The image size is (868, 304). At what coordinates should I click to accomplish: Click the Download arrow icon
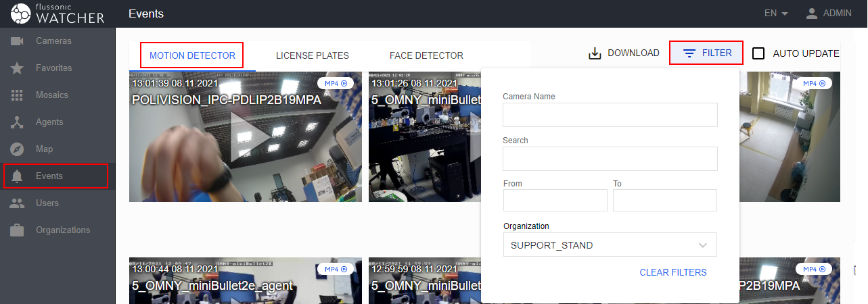point(595,53)
